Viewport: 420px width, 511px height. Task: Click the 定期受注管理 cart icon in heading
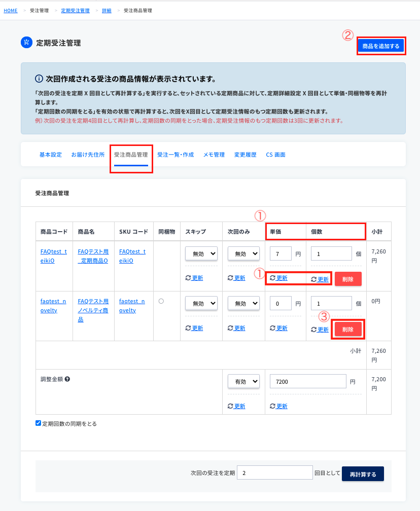pos(26,43)
